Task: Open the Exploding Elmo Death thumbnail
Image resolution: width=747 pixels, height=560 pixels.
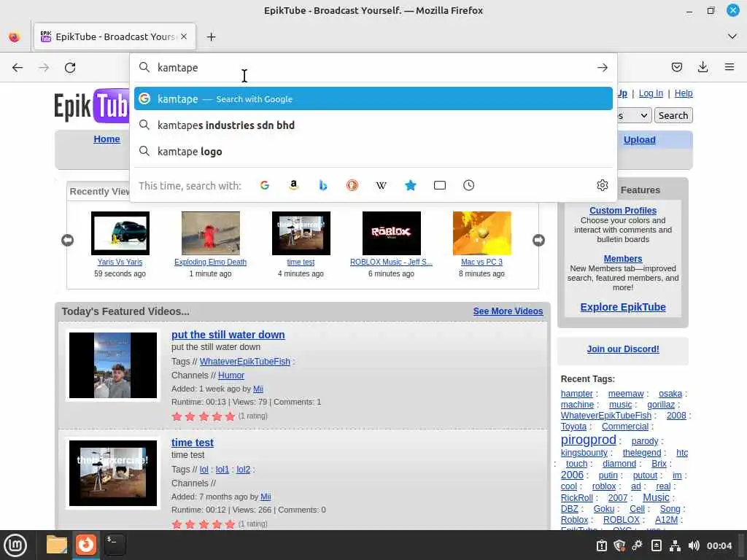Action: [211, 233]
